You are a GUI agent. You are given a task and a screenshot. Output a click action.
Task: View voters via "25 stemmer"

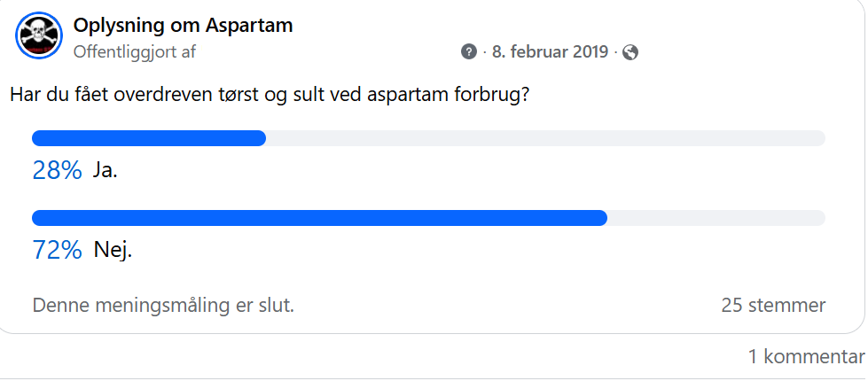click(x=773, y=306)
